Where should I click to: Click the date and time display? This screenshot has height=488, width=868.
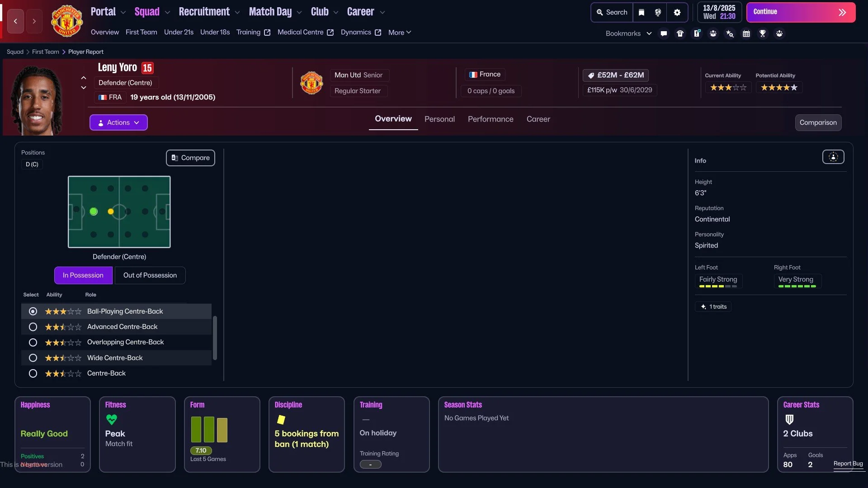(719, 12)
